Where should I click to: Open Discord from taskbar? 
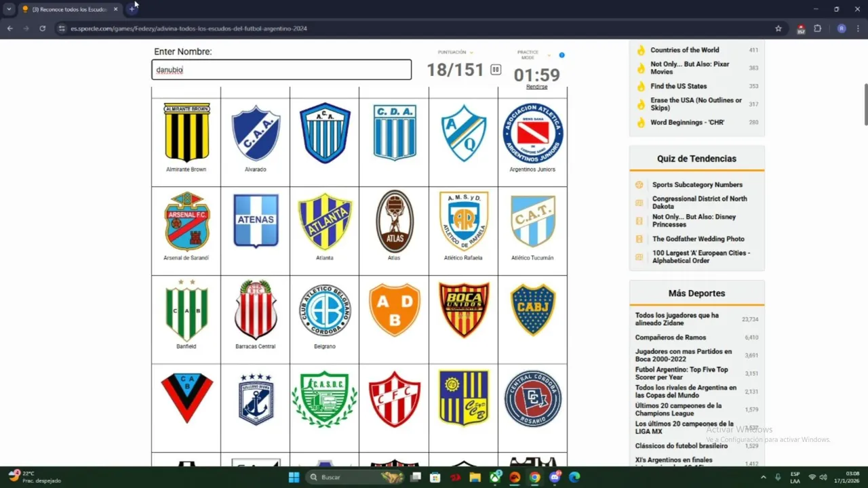pyautogui.click(x=555, y=477)
